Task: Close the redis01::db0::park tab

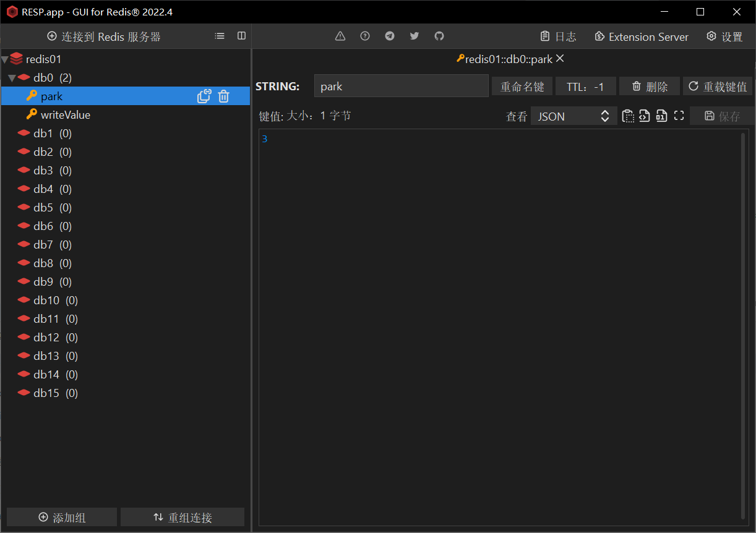Action: pos(560,59)
